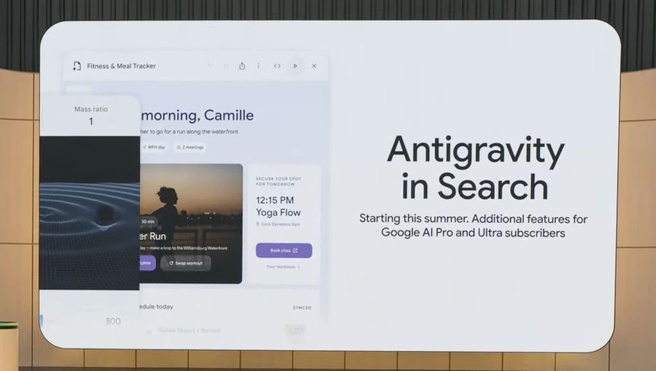Click the Core Dynamics Gym location text
The image size is (656, 371).
tap(278, 224)
